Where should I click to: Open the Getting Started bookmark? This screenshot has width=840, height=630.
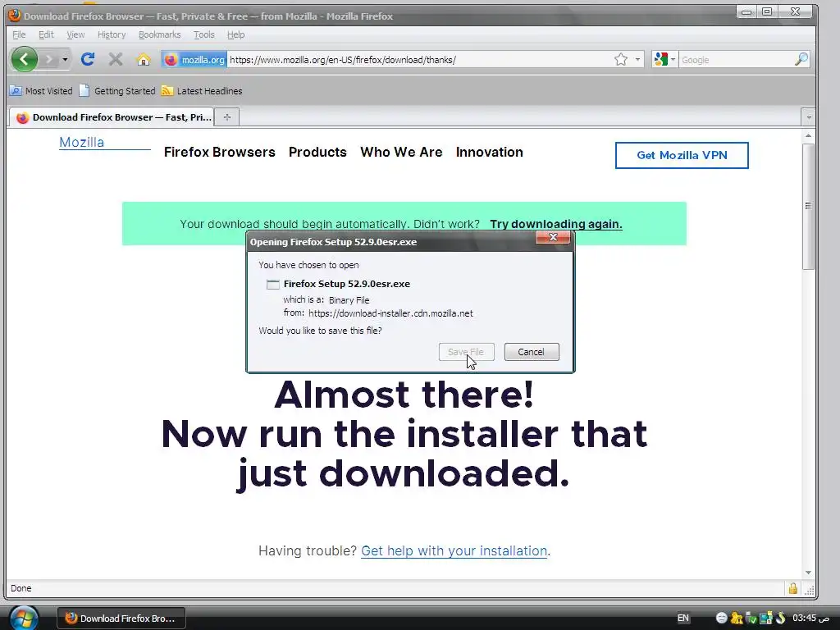click(x=117, y=91)
